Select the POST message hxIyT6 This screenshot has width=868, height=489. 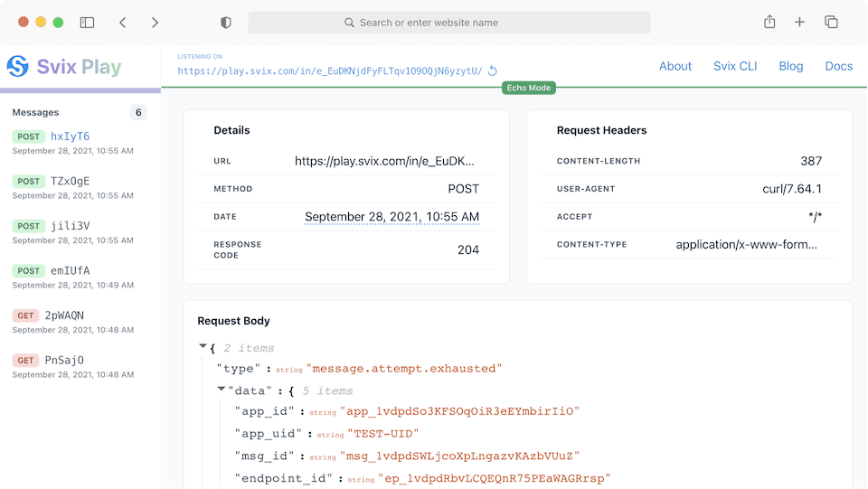[x=70, y=136]
